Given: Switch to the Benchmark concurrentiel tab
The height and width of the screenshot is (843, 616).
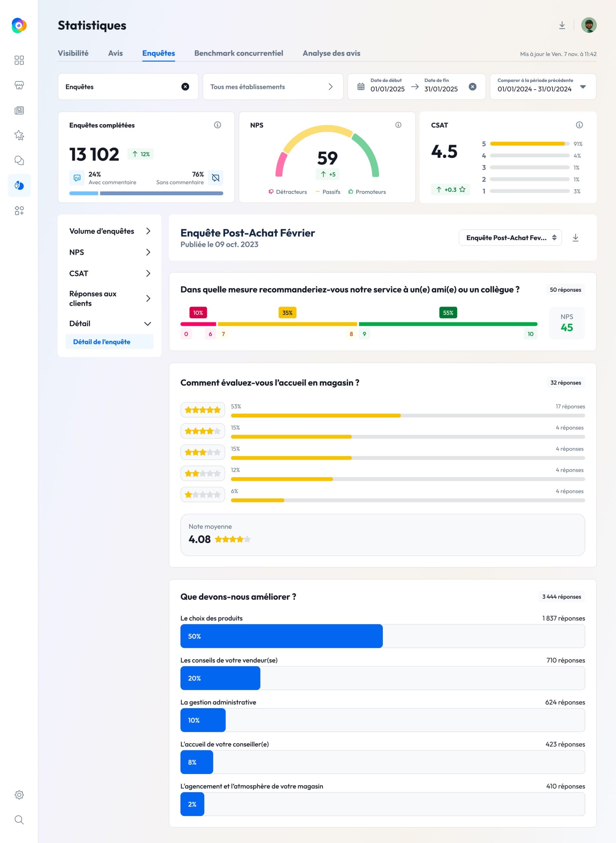Looking at the screenshot, I should coord(238,53).
